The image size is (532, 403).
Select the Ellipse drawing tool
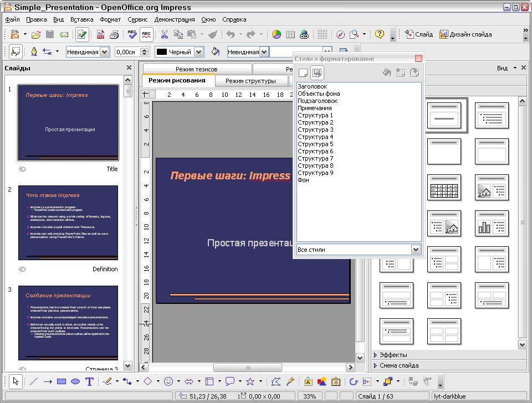tap(75, 381)
